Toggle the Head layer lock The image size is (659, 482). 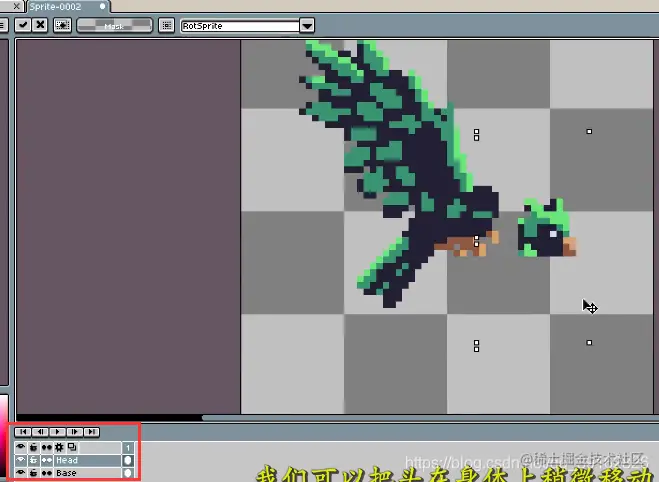pos(33,460)
